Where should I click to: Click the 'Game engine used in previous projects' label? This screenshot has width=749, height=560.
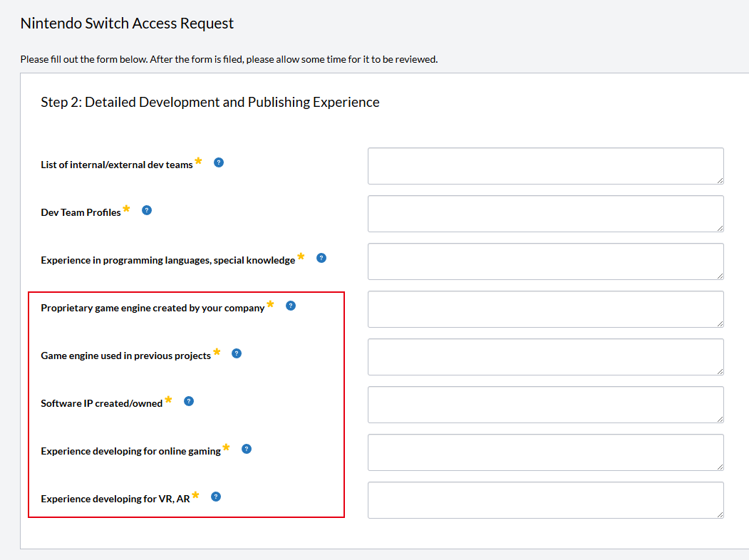(125, 356)
